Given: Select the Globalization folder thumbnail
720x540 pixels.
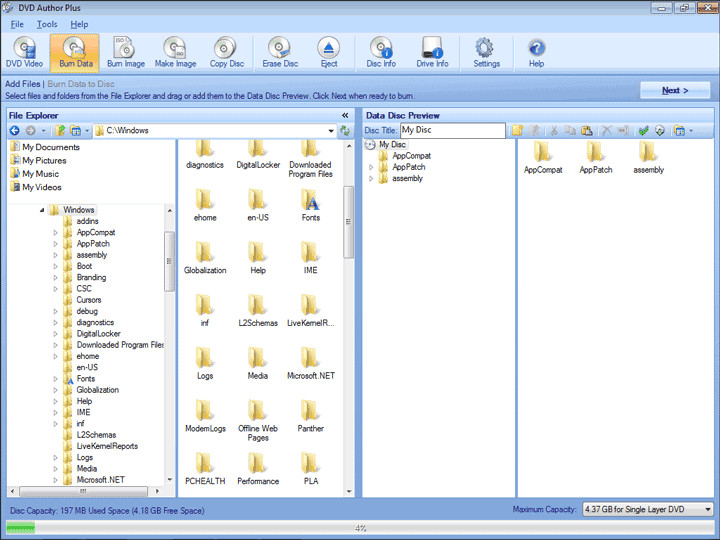Looking at the screenshot, I should click(x=205, y=258).
